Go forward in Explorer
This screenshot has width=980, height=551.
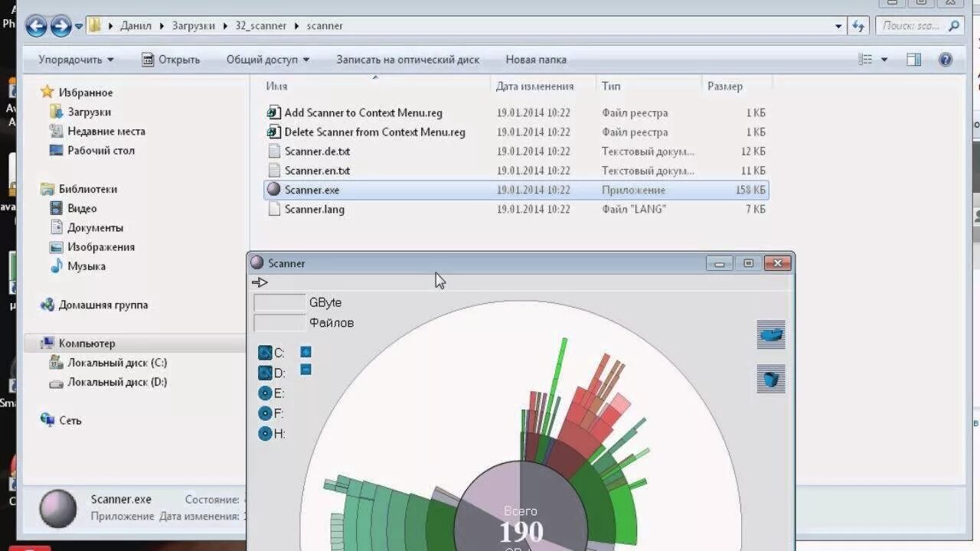[61, 26]
